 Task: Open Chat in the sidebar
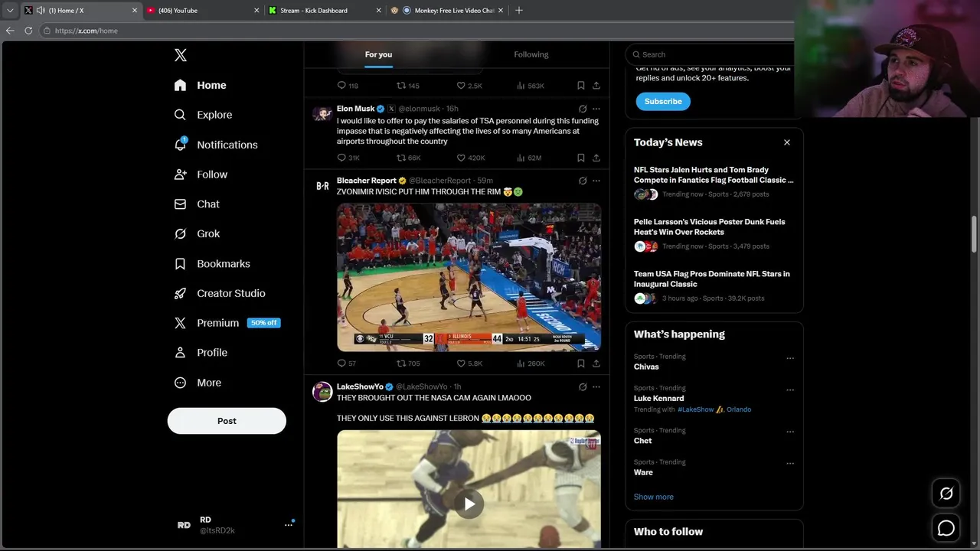click(198, 204)
